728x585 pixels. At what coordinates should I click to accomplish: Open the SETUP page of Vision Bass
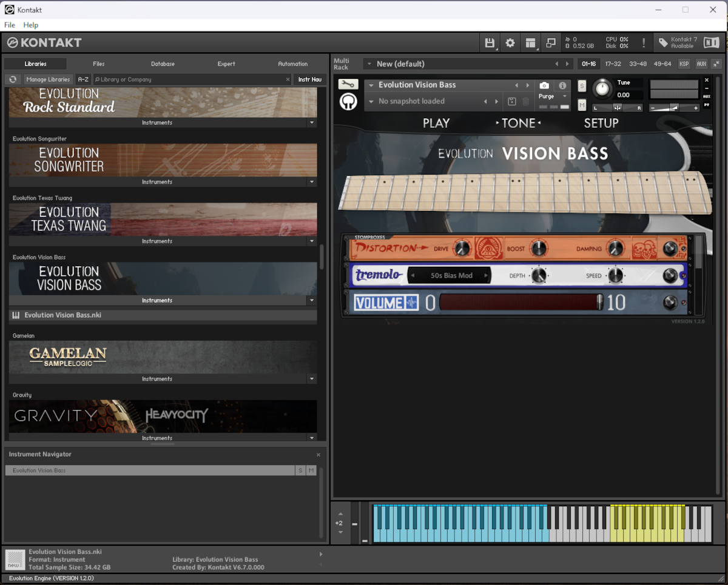[601, 123]
